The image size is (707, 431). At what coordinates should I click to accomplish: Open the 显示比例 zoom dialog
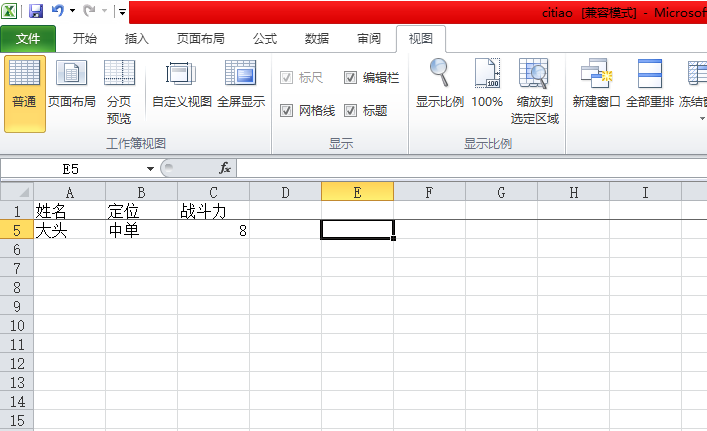[x=440, y=84]
